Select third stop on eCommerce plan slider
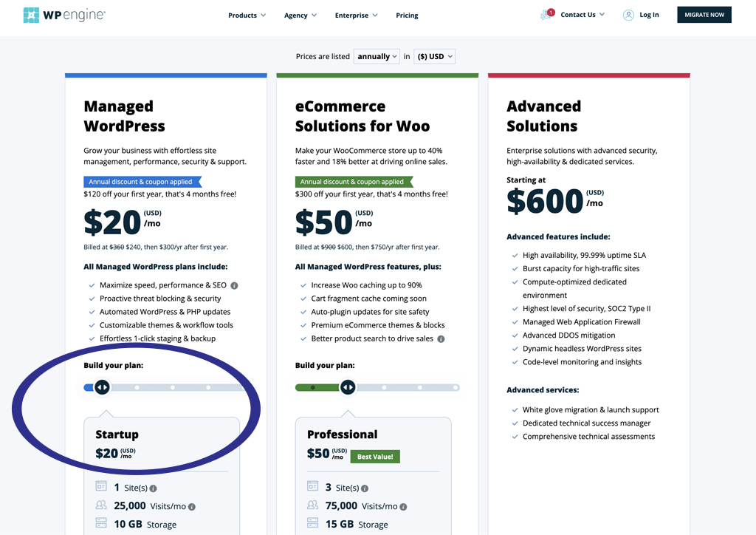 384,387
